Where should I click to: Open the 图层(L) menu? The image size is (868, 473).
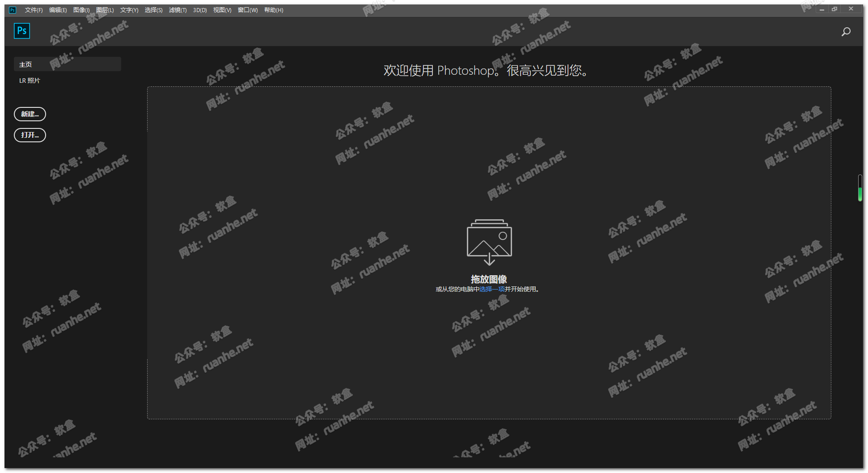[105, 10]
